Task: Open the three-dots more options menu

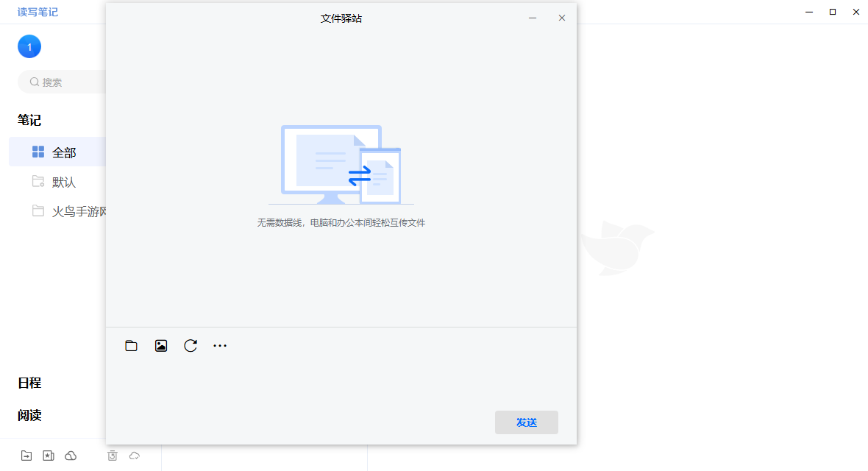Action: point(220,346)
